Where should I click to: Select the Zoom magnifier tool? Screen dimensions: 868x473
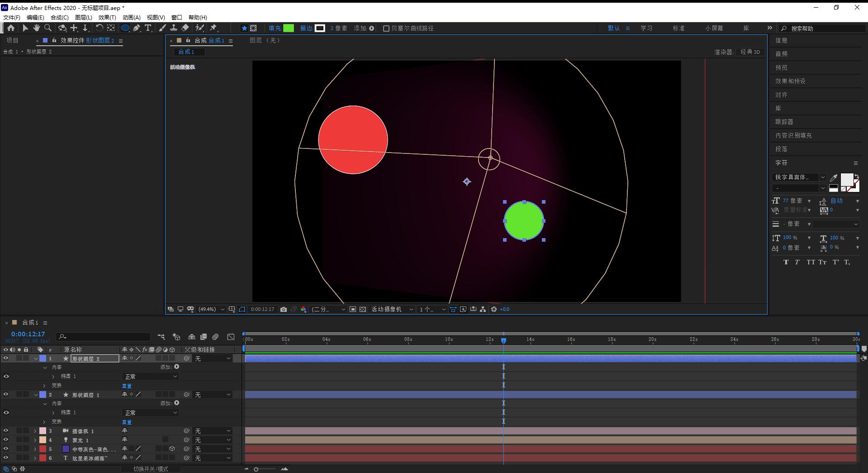pos(48,28)
